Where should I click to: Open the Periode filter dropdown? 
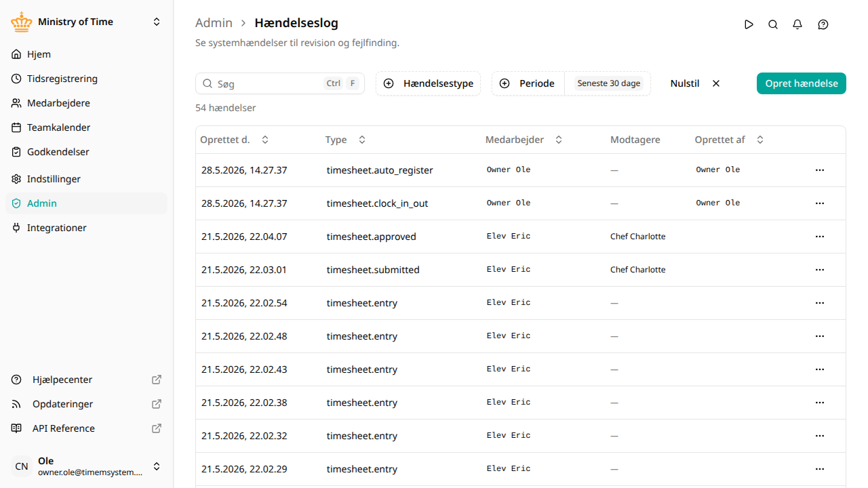coord(528,83)
